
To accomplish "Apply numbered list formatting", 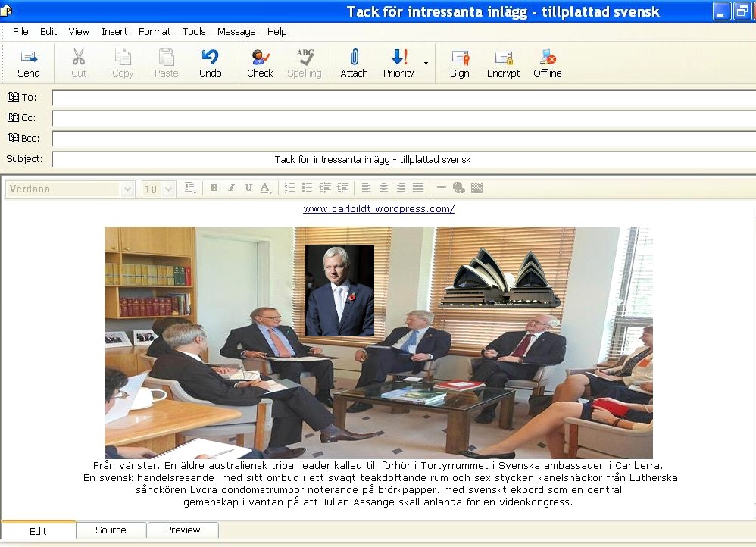I will pyautogui.click(x=290, y=188).
